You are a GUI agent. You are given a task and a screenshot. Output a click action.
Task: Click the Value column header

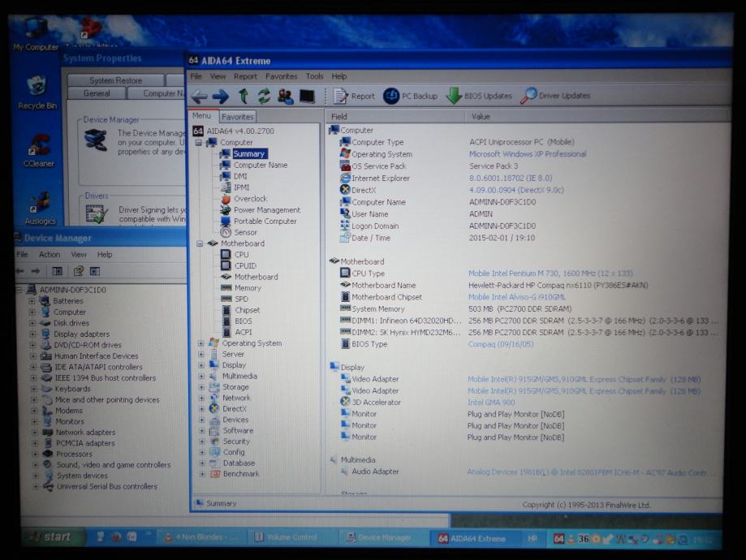(x=481, y=117)
